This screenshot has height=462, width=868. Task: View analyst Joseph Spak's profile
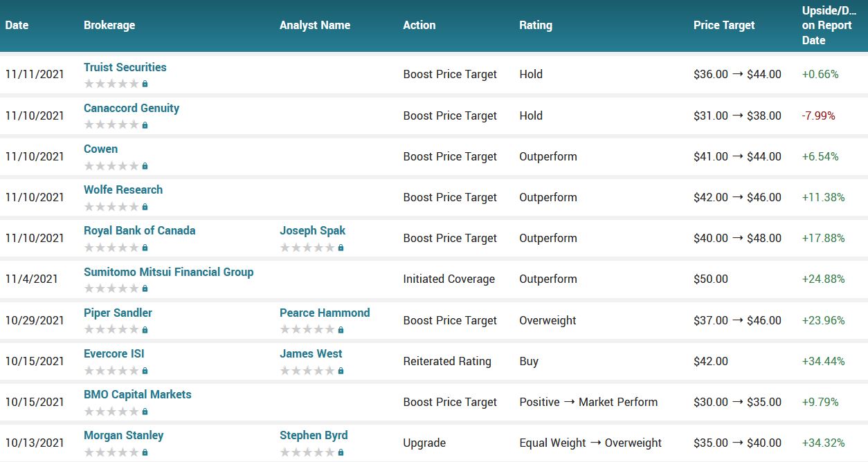[312, 230]
